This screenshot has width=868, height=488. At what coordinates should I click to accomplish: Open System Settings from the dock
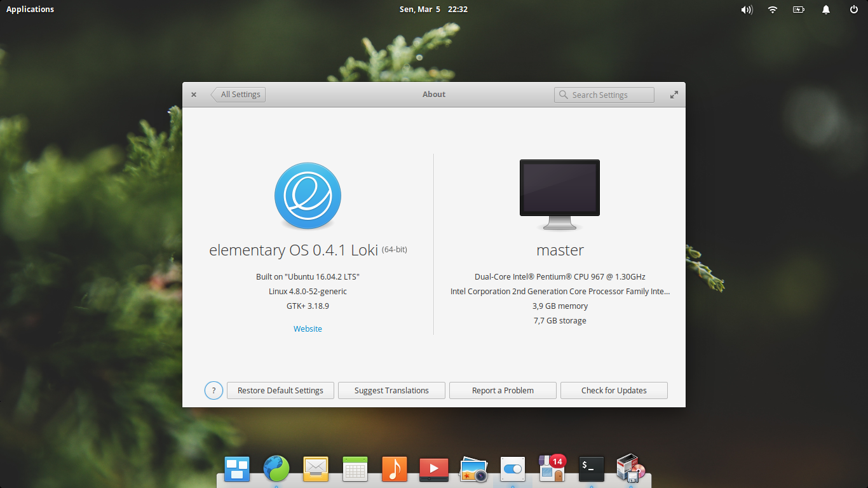[x=512, y=469]
